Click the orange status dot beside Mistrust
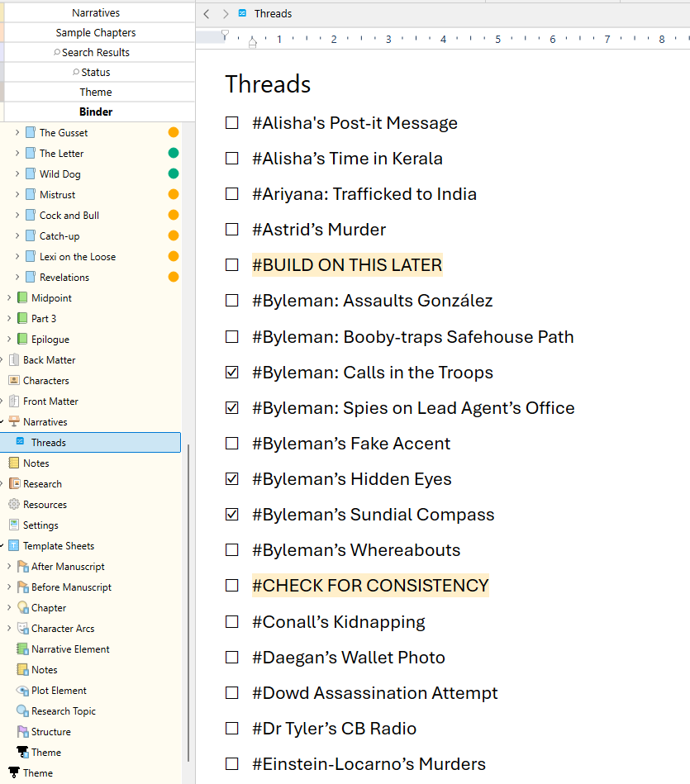 pyautogui.click(x=174, y=195)
